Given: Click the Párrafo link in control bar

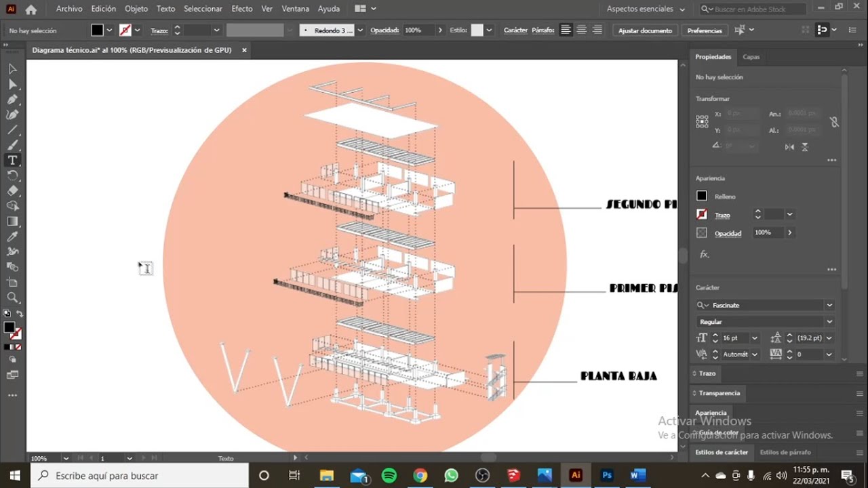Looking at the screenshot, I should pos(542,30).
